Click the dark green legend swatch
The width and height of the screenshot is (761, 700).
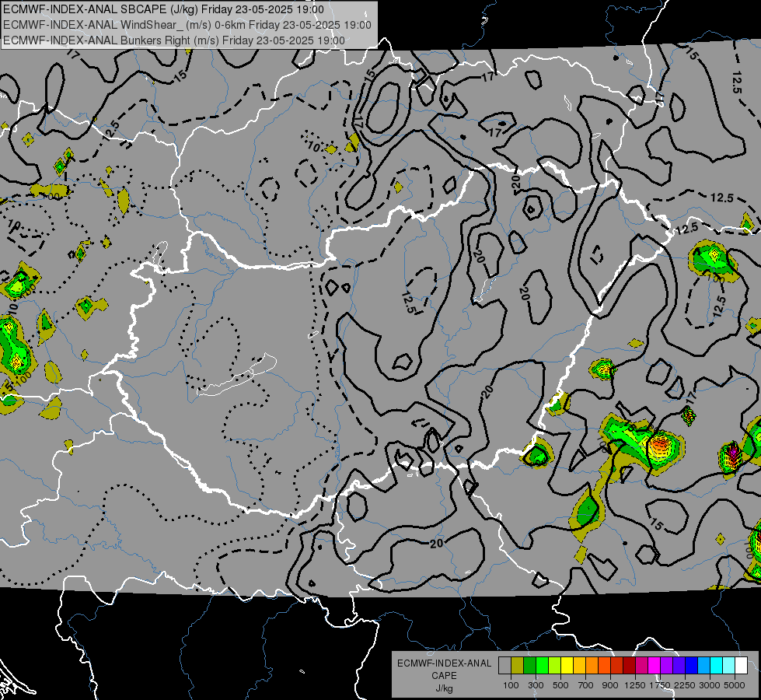pos(529,665)
